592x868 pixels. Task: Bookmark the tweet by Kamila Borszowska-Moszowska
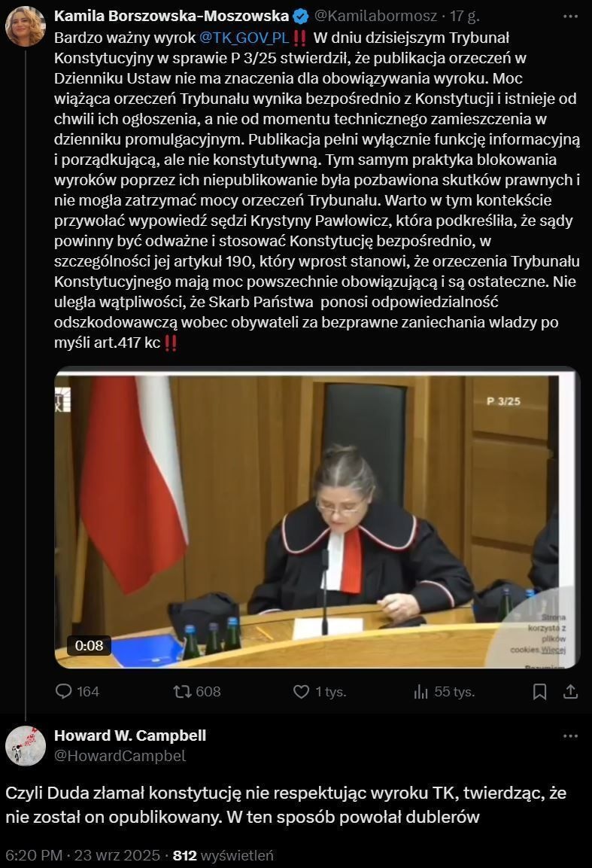click(539, 691)
